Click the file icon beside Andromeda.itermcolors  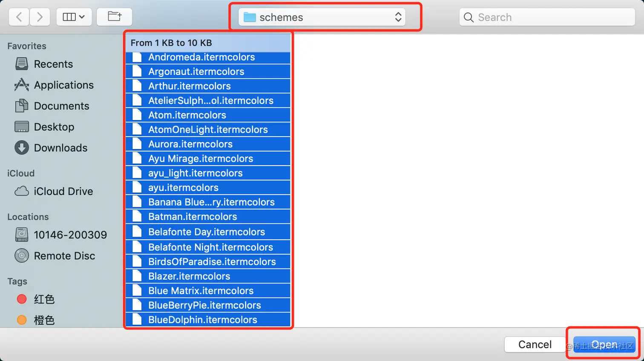pyautogui.click(x=137, y=57)
